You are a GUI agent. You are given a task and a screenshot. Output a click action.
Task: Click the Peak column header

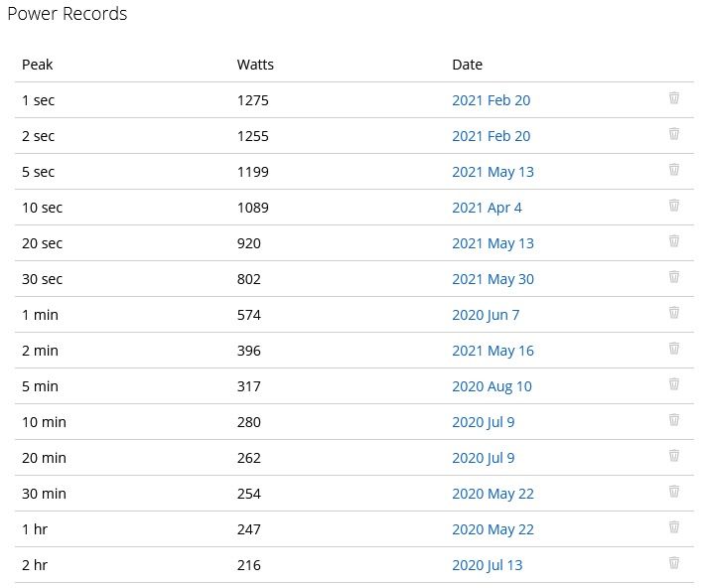[x=38, y=65]
